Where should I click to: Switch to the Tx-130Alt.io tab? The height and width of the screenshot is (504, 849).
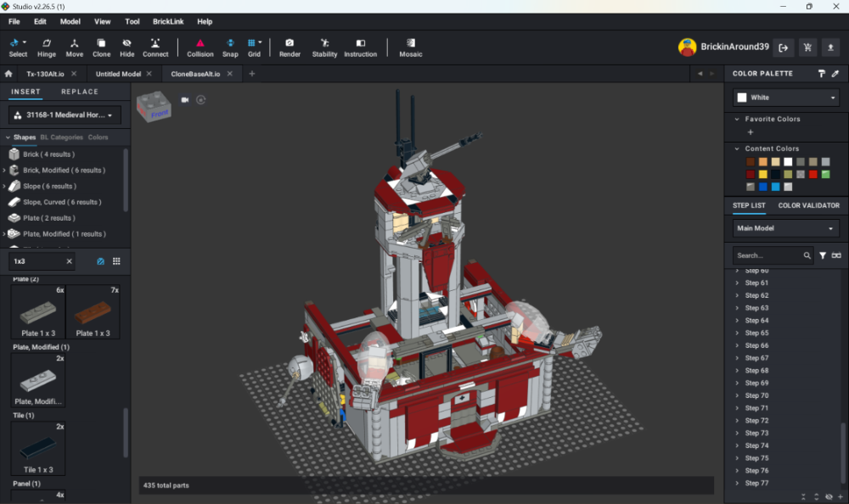pos(45,74)
